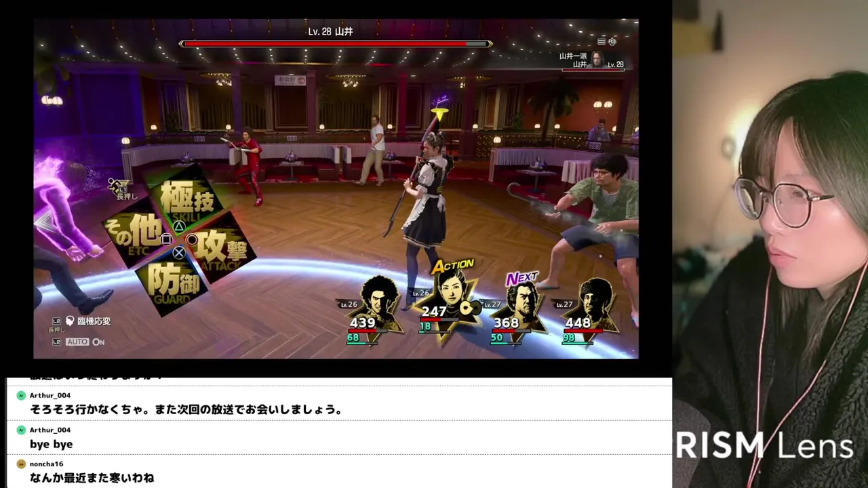Click avatar icon beside noncha16
Screen dimensions: 868x488
21,464
